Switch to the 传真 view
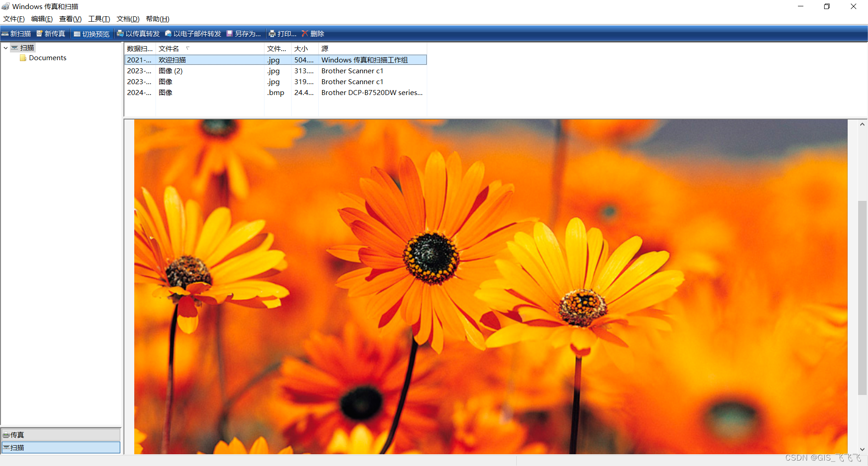The height and width of the screenshot is (466, 868). (61, 435)
